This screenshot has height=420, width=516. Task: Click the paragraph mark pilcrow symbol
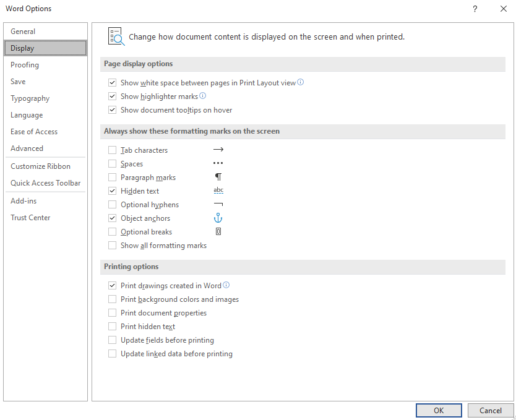[x=218, y=177]
